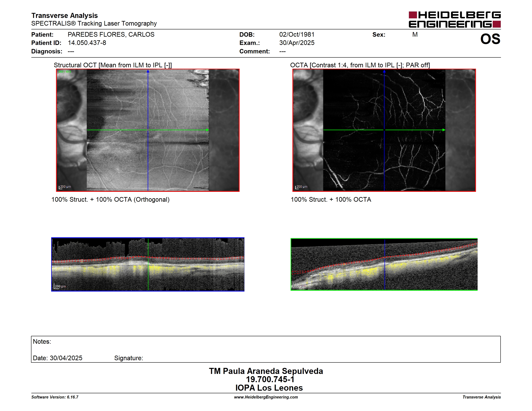Select the SPECTRALIS Tracking Laser Tomography subtitle
Viewport: 532px width, 411px height.
click(x=94, y=23)
